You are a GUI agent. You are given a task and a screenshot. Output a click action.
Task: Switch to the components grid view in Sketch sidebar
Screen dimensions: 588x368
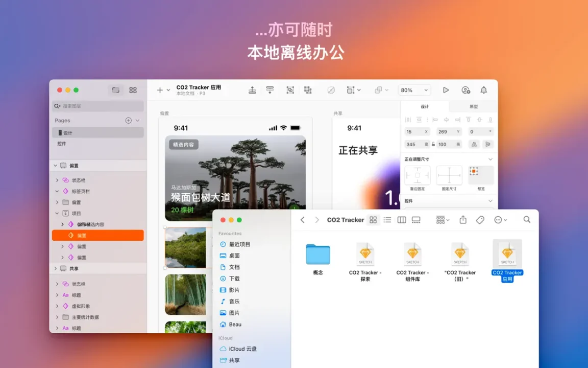[x=133, y=90]
